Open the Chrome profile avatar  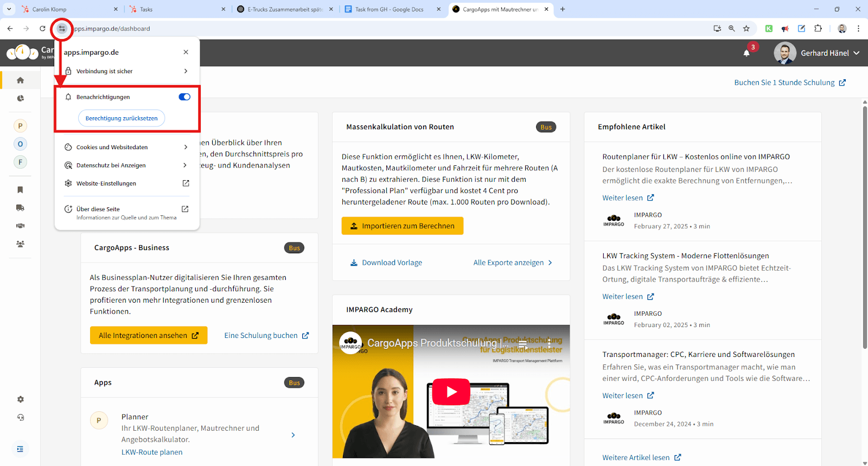[842, 29]
